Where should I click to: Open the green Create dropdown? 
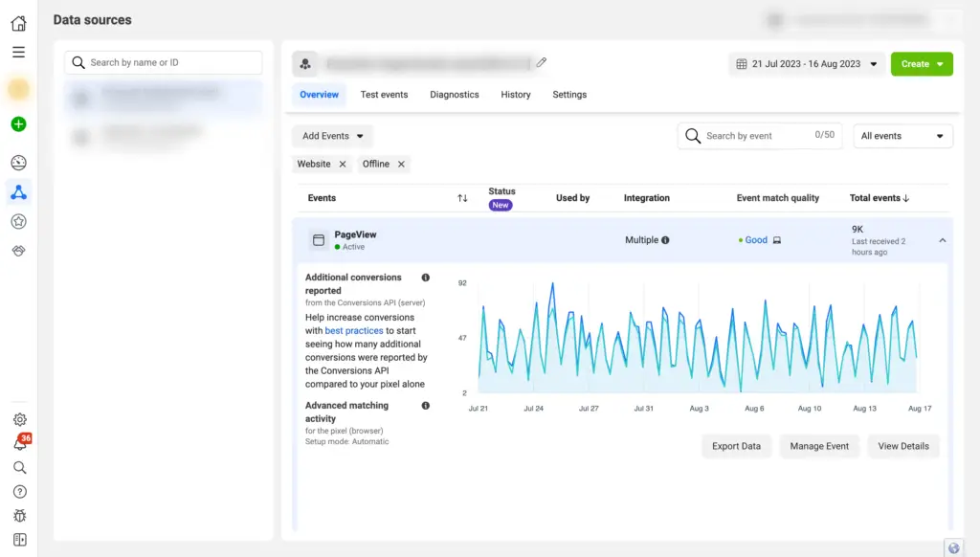pos(922,64)
